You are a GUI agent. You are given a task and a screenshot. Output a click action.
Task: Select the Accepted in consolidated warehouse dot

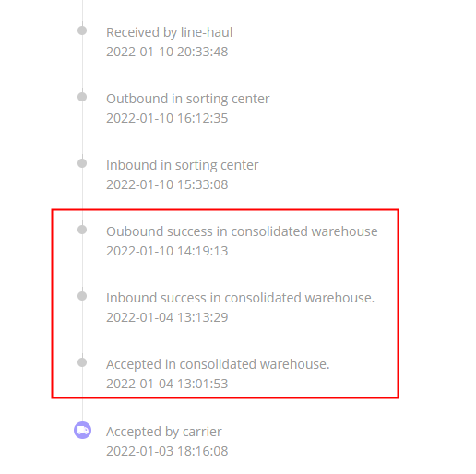click(82, 362)
